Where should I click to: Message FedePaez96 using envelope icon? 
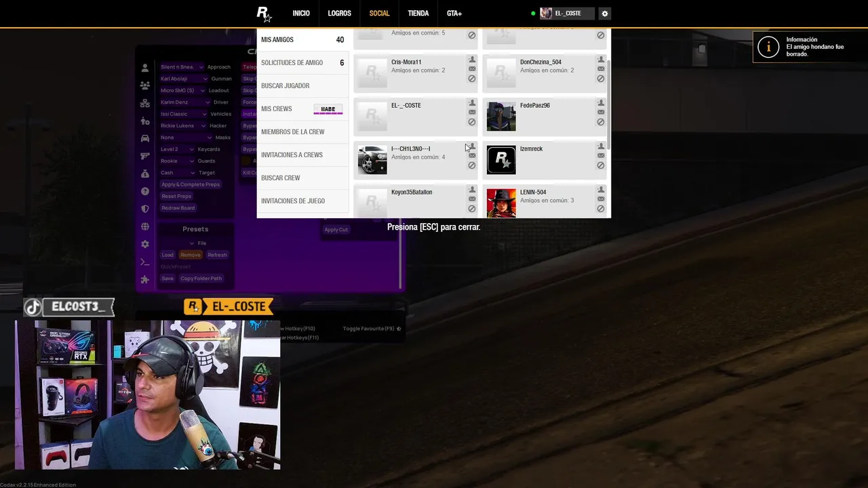601,113
